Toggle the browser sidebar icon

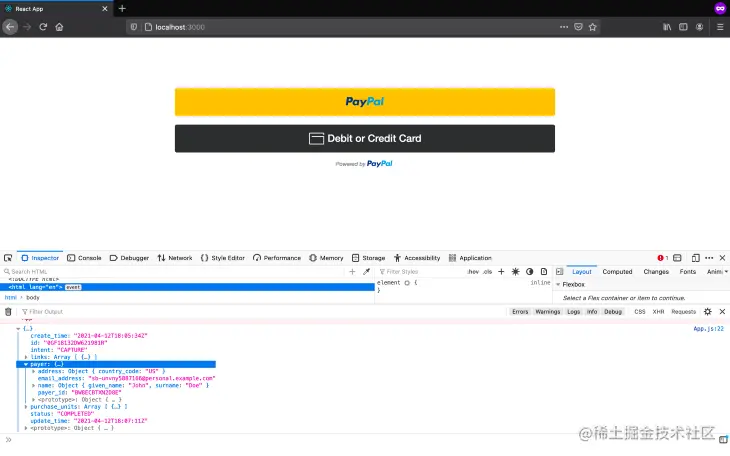[683, 27]
